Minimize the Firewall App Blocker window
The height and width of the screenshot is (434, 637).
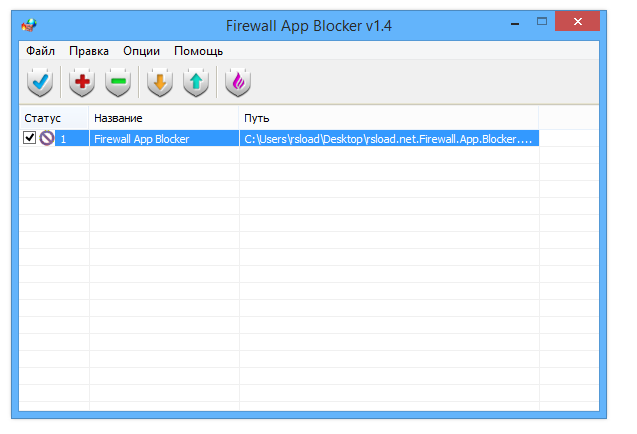tap(517, 20)
